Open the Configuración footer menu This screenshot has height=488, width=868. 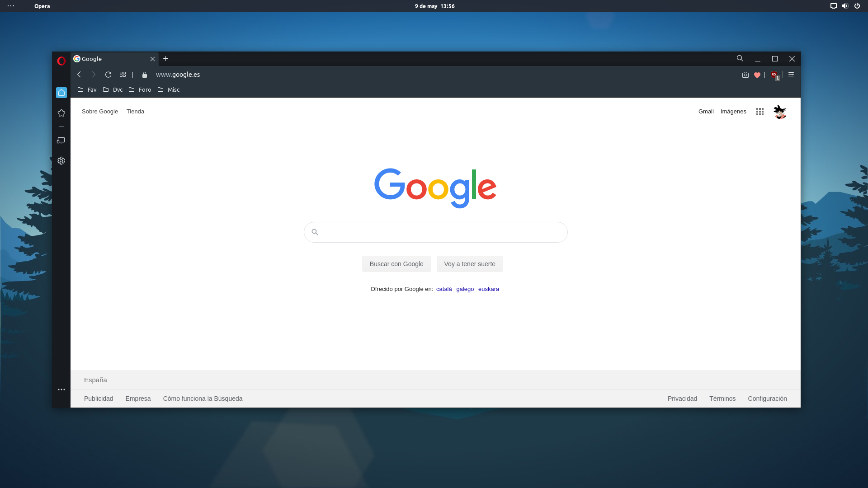point(767,399)
